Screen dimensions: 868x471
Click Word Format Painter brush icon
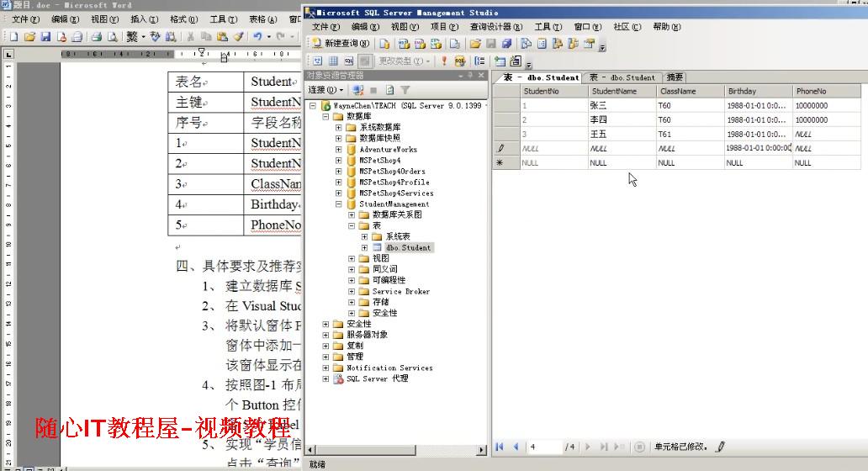(238, 36)
